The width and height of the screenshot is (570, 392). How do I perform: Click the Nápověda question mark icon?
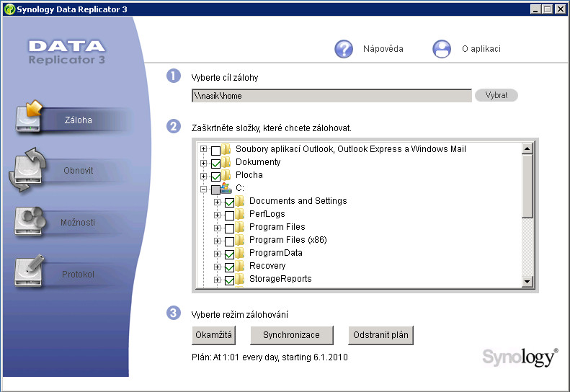click(344, 49)
